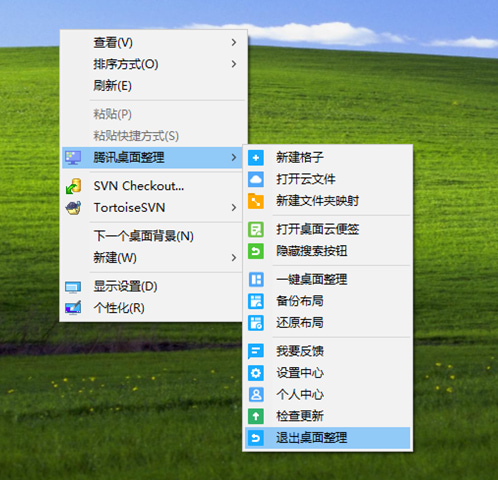Open 新建(W) menu entry

pos(153,258)
